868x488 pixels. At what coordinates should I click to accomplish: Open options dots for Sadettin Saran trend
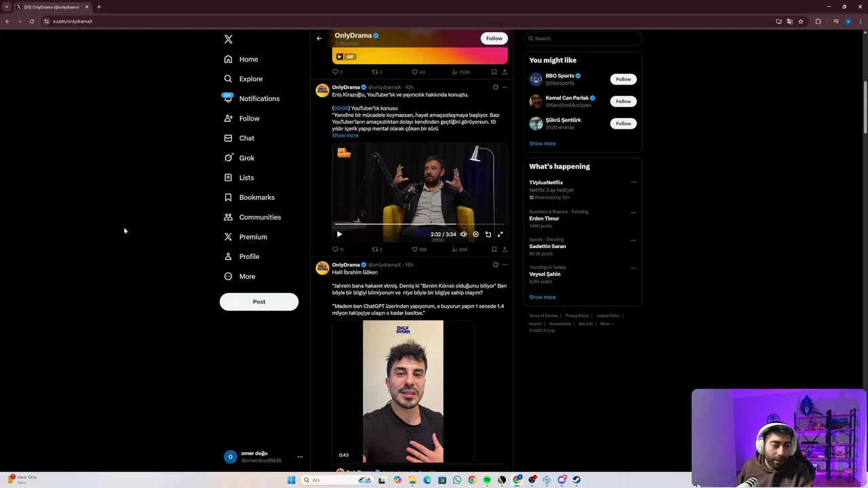point(633,240)
